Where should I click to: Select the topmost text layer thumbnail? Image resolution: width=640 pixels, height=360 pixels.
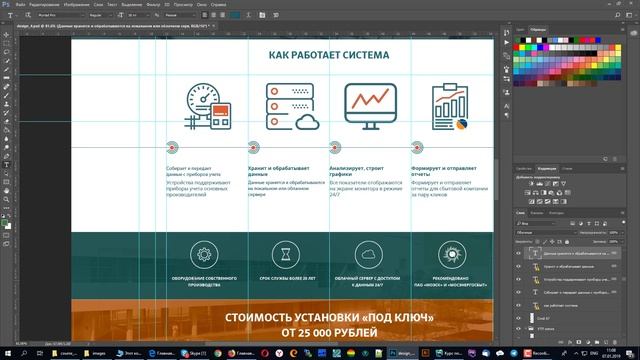(535, 253)
